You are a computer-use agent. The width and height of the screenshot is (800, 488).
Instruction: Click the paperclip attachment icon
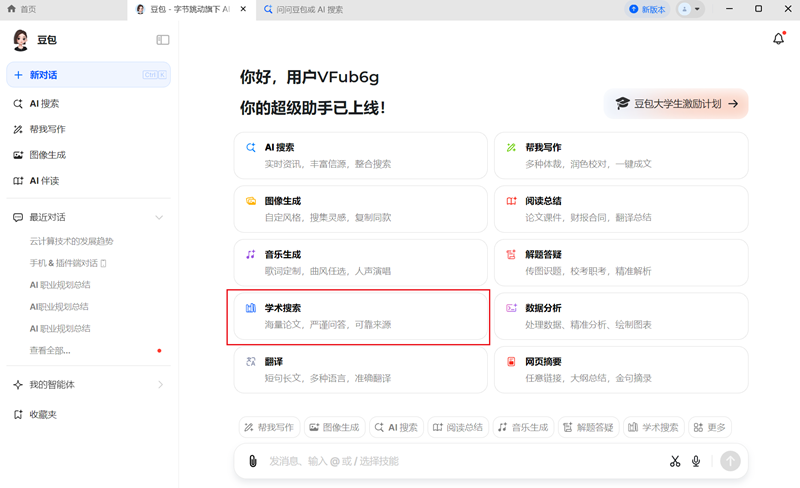point(253,461)
